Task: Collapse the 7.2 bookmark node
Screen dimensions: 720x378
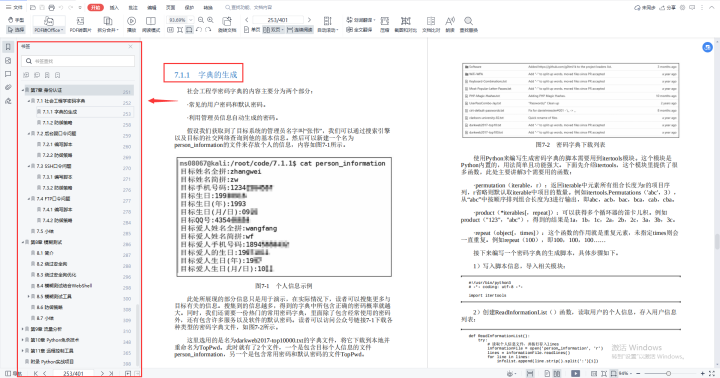Action: click(x=28, y=134)
